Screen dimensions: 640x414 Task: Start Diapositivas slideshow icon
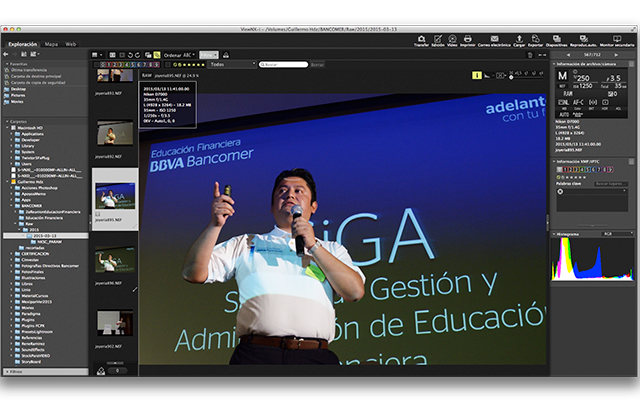557,40
